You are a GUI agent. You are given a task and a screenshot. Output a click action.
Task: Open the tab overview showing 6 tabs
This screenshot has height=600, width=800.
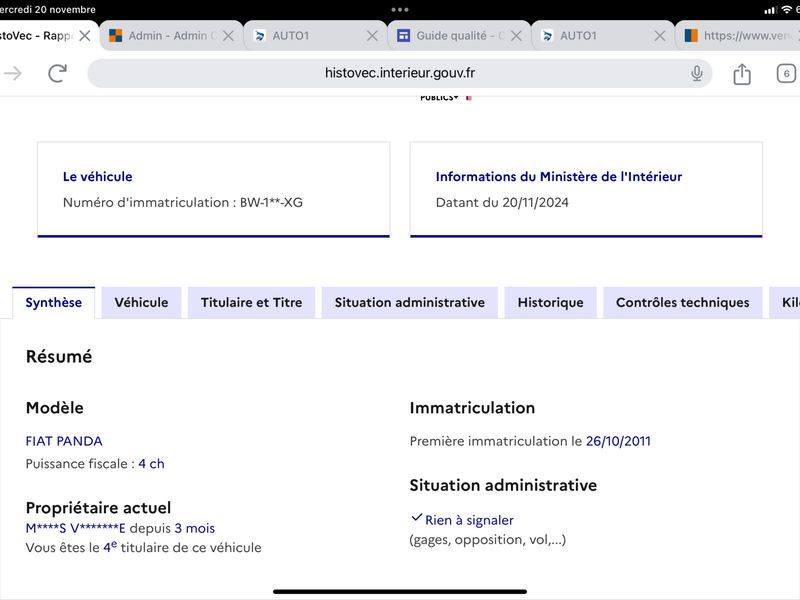tap(786, 73)
